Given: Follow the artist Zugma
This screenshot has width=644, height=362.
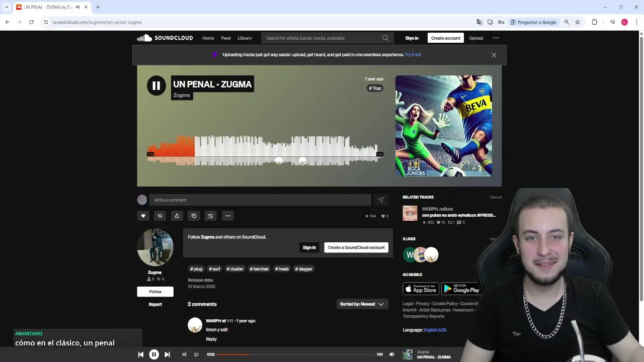Looking at the screenshot, I should [155, 292].
